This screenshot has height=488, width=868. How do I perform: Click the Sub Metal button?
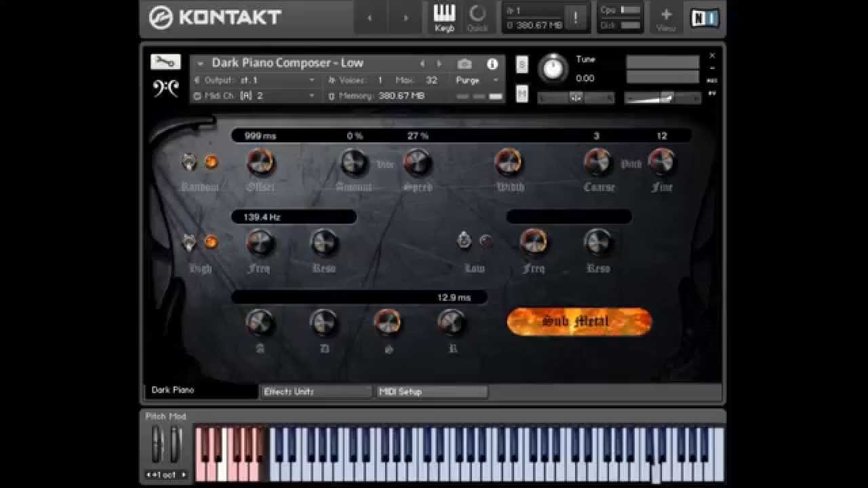(x=579, y=322)
